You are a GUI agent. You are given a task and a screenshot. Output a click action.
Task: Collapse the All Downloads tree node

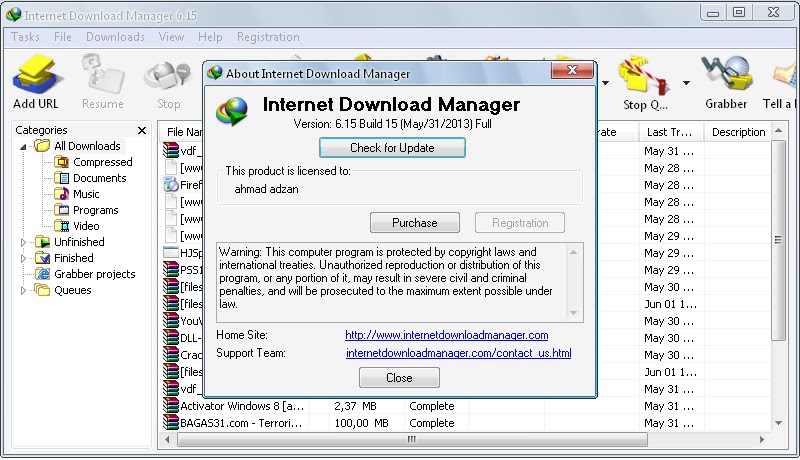click(x=23, y=147)
